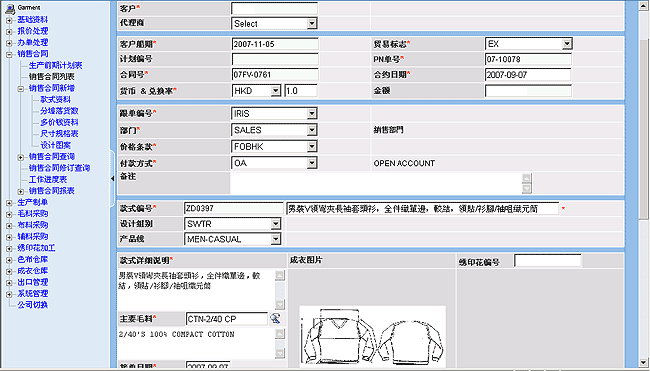
Task: Click the PN单号 field 07-10078
Action: coord(528,59)
